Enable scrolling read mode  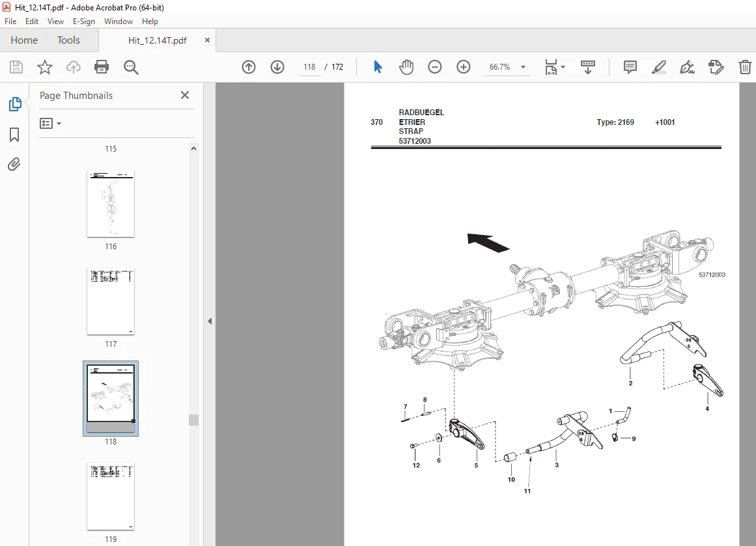tap(588, 67)
